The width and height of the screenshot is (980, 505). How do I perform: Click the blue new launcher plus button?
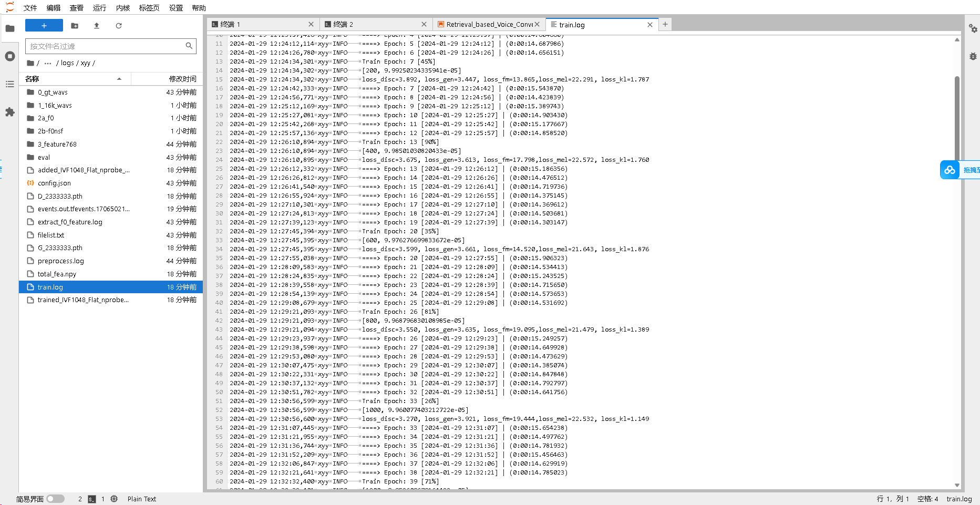pos(44,25)
